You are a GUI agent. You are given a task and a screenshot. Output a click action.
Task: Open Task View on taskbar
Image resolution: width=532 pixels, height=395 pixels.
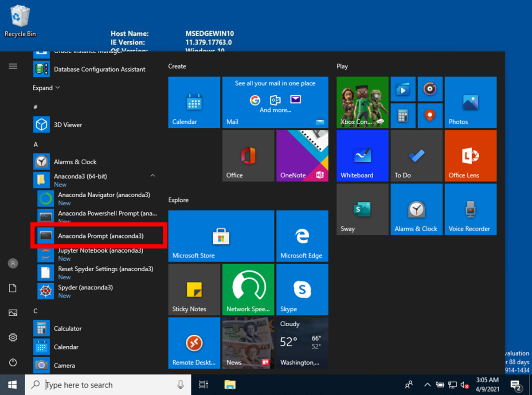pyautogui.click(x=203, y=385)
